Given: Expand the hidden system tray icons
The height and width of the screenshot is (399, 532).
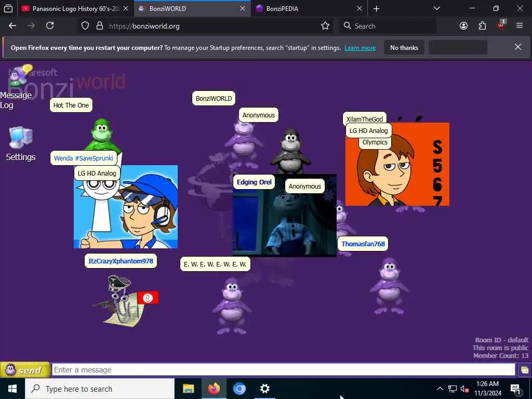Looking at the screenshot, I should pos(440,389).
